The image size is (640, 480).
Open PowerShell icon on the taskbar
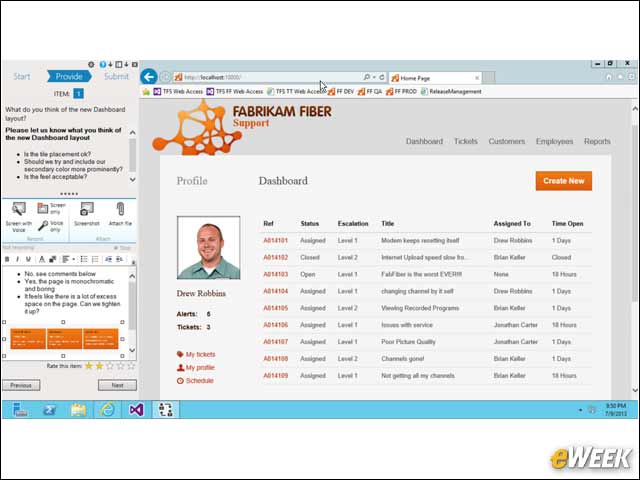[49, 409]
